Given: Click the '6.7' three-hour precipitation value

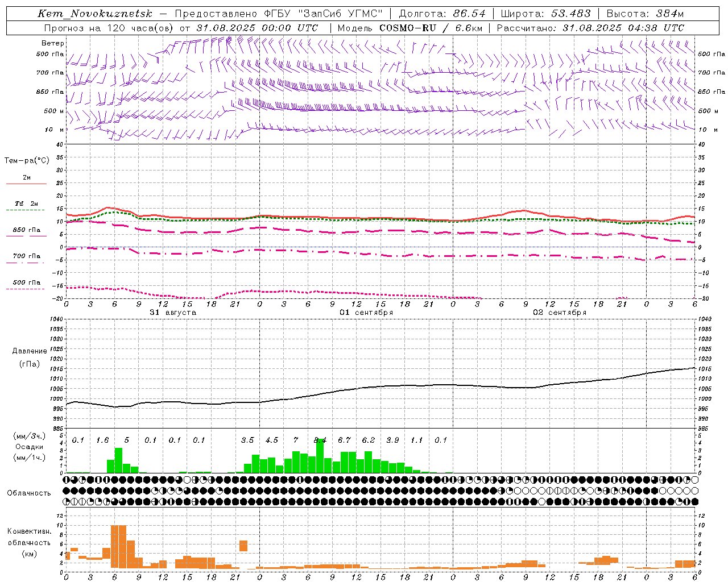Looking at the screenshot, I should pos(344,440).
